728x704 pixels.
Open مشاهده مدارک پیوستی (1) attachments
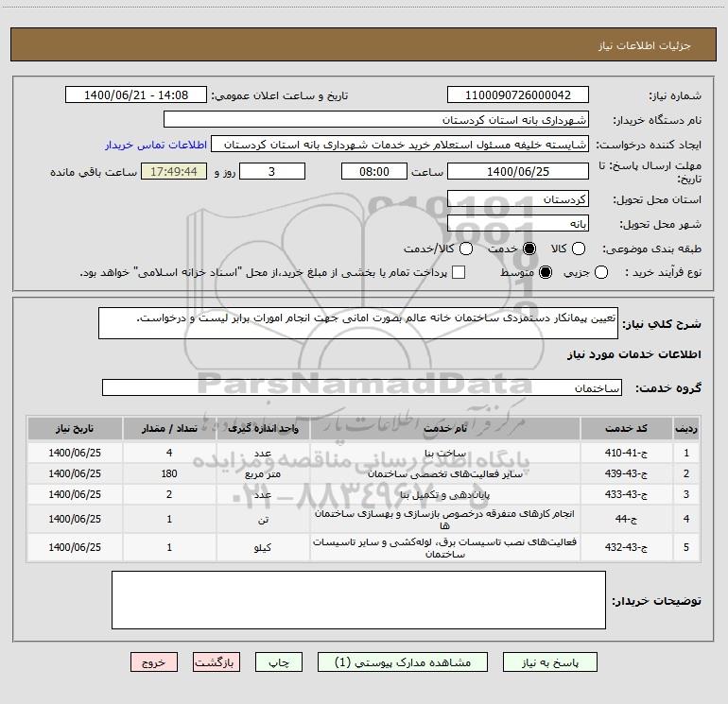403,662
